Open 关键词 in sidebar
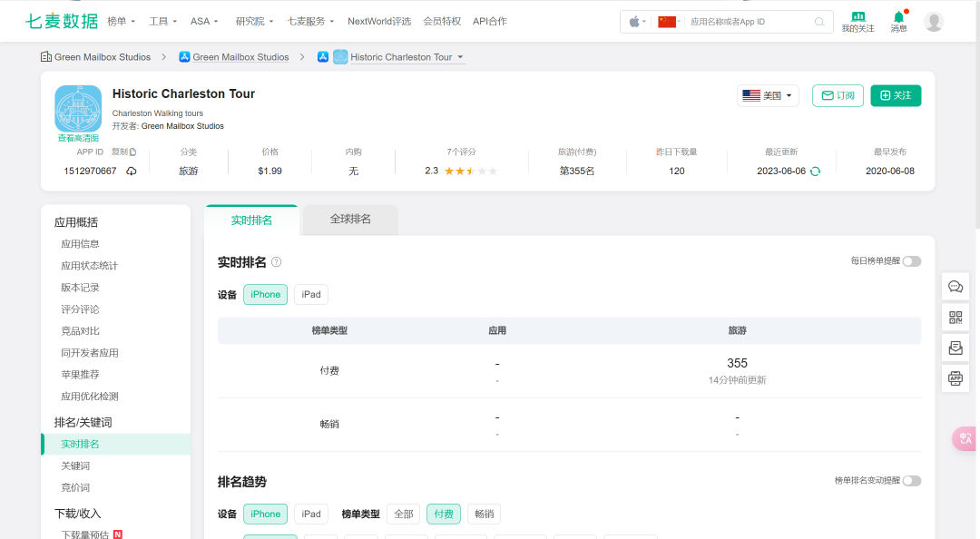This screenshot has height=539, width=980. (x=75, y=465)
